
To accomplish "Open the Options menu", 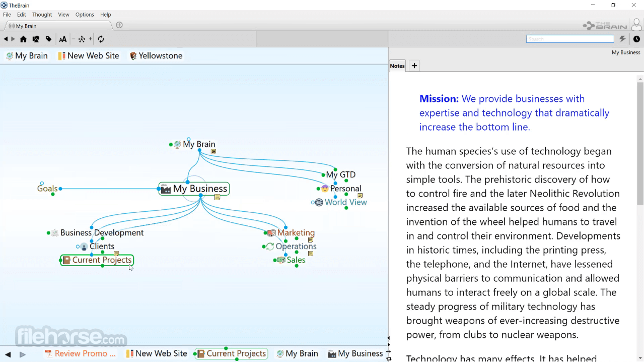I will (x=85, y=15).
